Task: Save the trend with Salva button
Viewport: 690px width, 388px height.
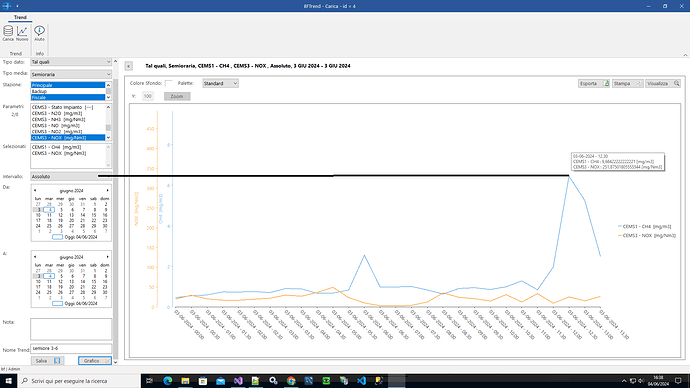Action: [48, 361]
